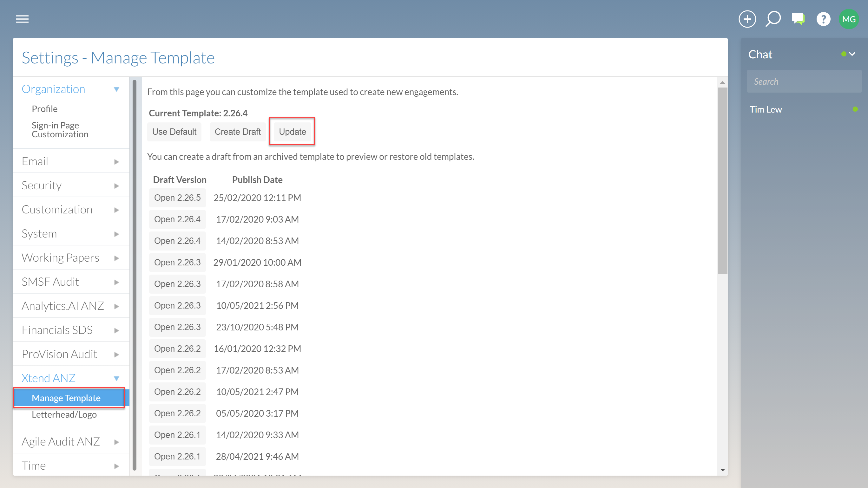
Task: Click the Update template button
Action: 292,132
